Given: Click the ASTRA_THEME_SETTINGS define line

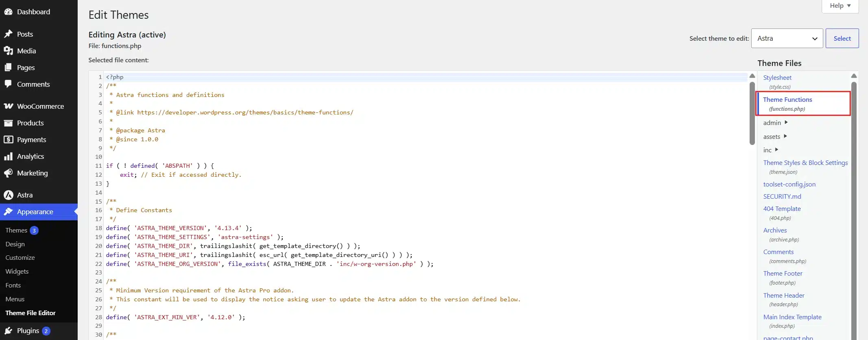Looking at the screenshot, I should [x=194, y=237].
